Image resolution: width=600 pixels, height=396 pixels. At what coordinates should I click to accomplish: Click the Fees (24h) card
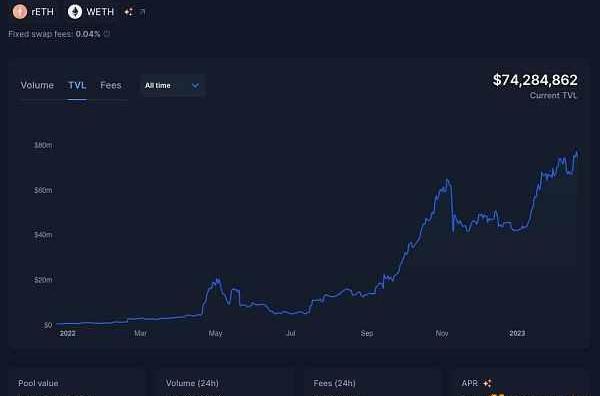click(373, 383)
